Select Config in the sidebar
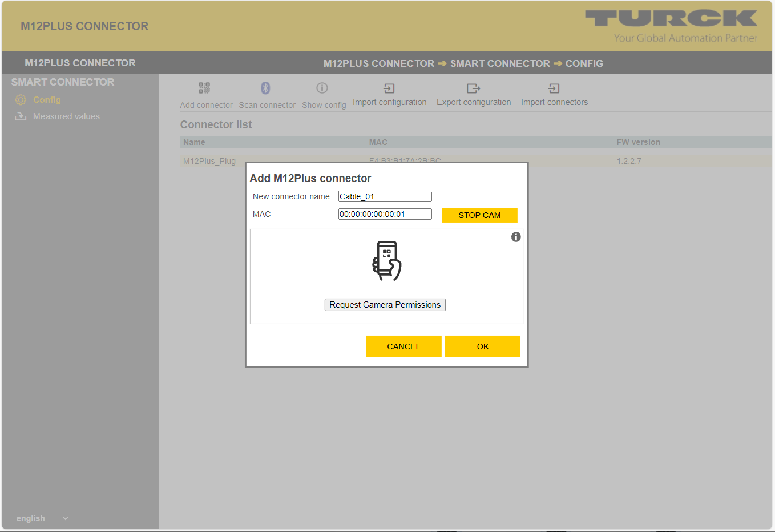This screenshot has height=532, width=775. (x=47, y=100)
